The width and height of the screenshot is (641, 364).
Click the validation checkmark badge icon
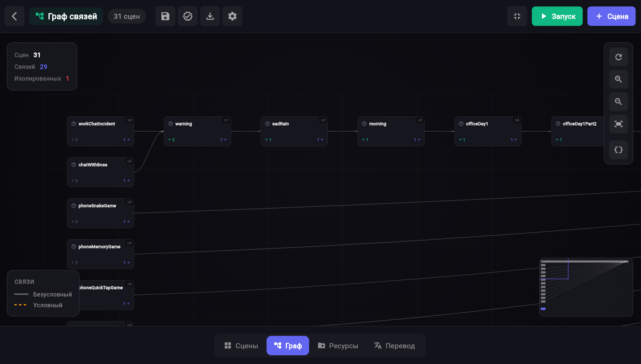pyautogui.click(x=188, y=16)
